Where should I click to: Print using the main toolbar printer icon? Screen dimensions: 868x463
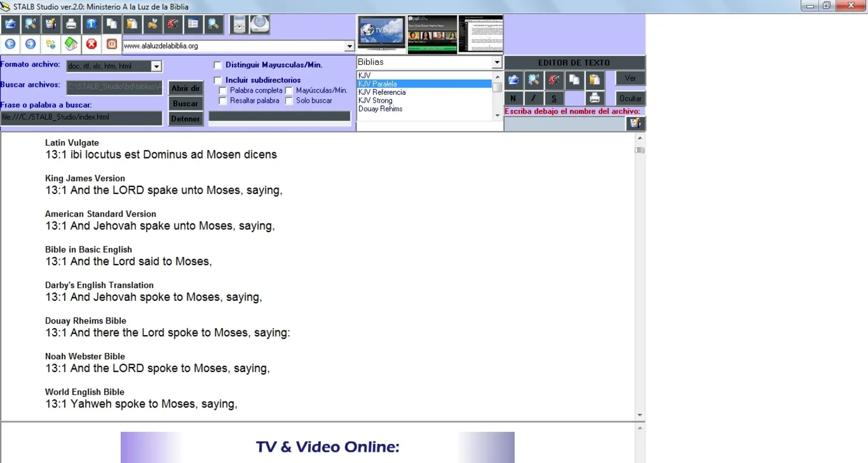pos(71,24)
